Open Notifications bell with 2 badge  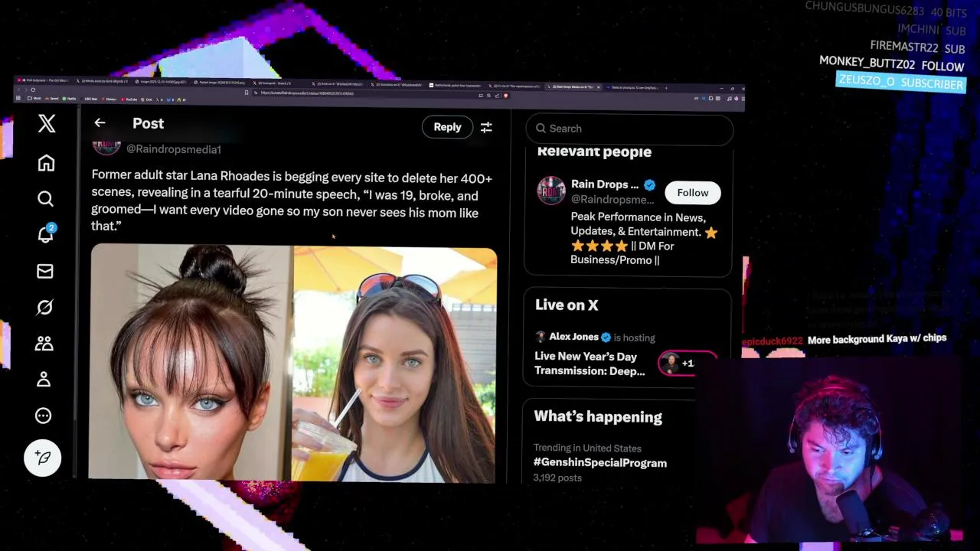46,233
